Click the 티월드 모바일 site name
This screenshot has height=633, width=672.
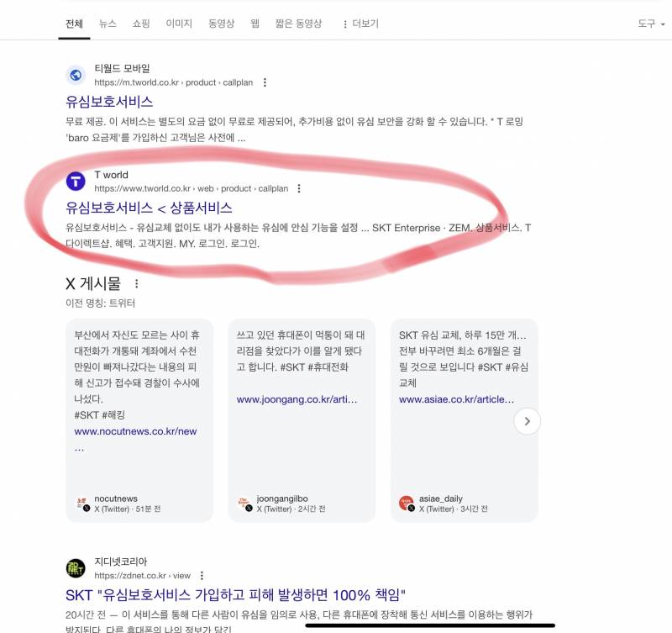[122, 68]
